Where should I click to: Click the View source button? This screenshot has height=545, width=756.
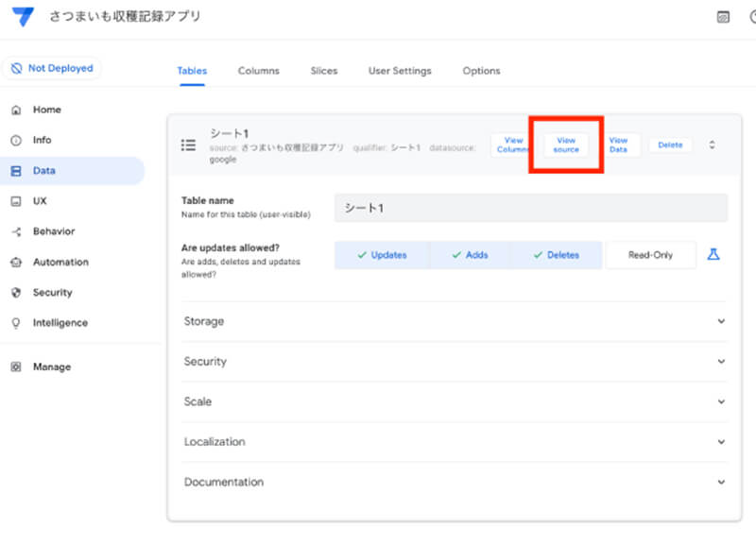pyautogui.click(x=566, y=145)
